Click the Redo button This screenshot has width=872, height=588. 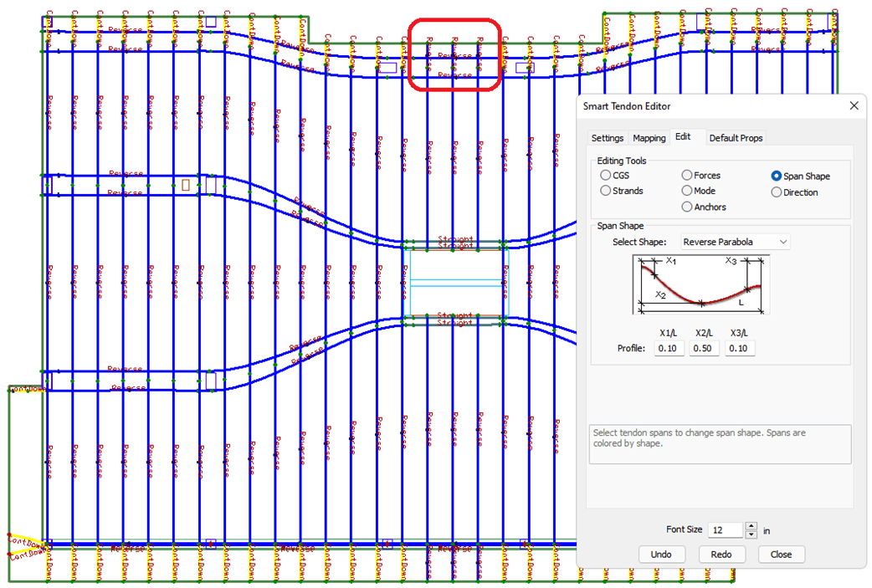(721, 555)
